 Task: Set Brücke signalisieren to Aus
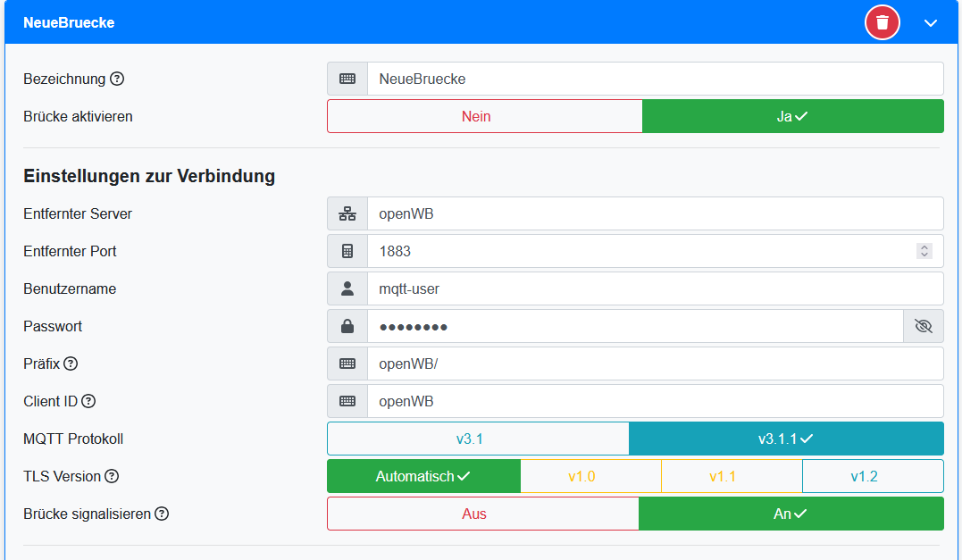coord(483,514)
